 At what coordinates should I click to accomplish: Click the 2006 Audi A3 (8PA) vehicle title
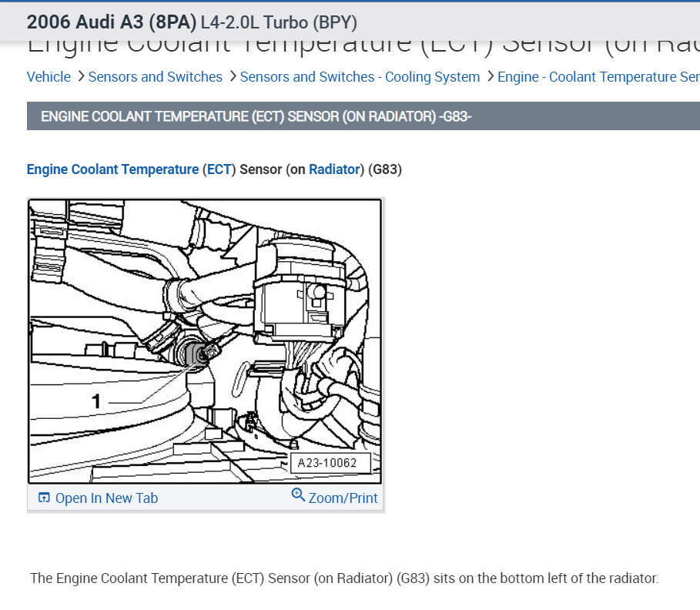pos(111,22)
